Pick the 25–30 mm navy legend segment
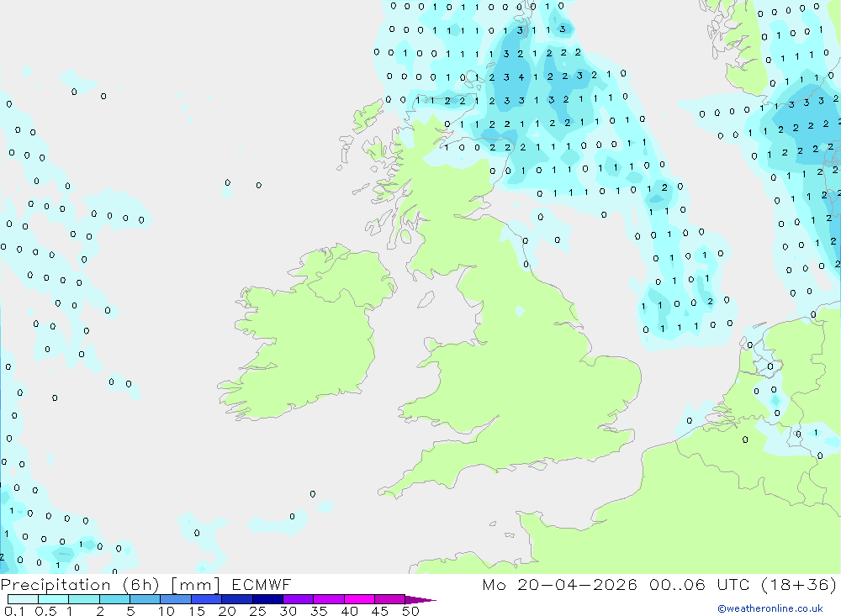The height and width of the screenshot is (616, 841). tap(267, 599)
